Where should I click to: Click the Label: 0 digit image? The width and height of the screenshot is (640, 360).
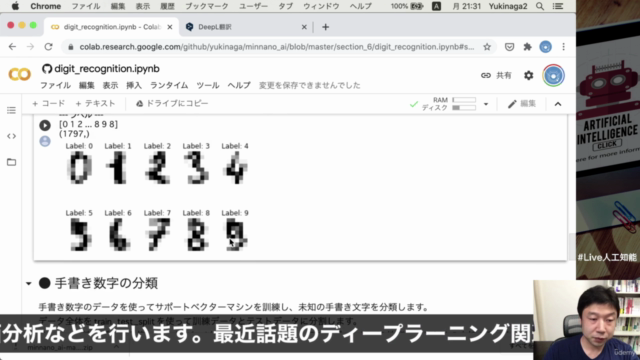[x=79, y=167]
